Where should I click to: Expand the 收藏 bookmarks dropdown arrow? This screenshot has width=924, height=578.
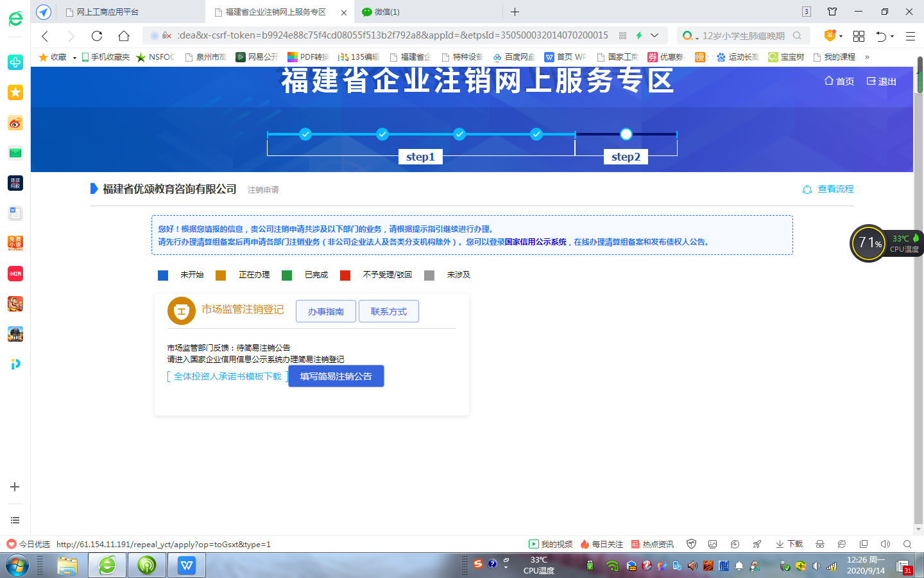coord(74,58)
